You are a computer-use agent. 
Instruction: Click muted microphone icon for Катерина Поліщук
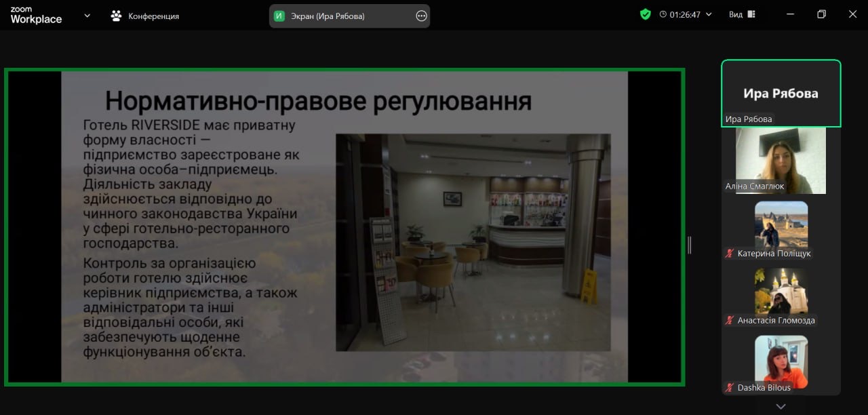click(x=730, y=254)
